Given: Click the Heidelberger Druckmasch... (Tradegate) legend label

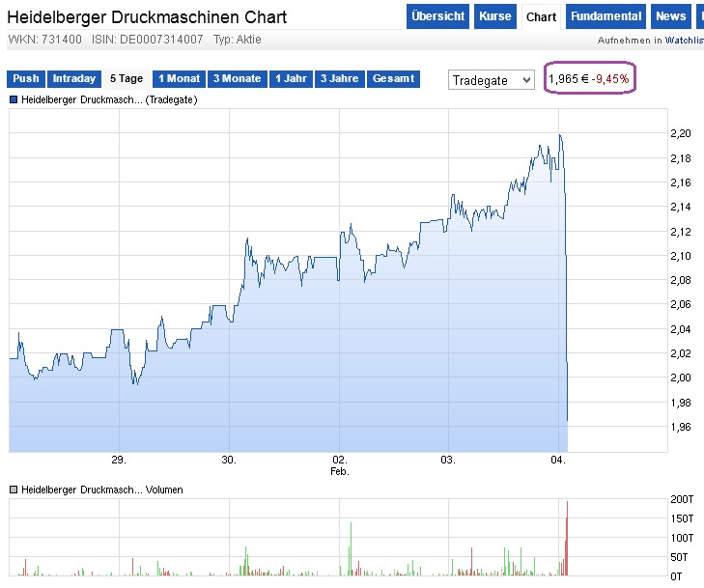Looking at the screenshot, I should [x=109, y=99].
